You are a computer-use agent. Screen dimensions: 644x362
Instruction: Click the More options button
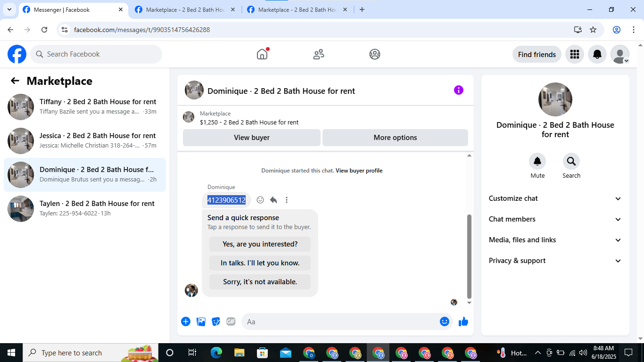tap(395, 138)
